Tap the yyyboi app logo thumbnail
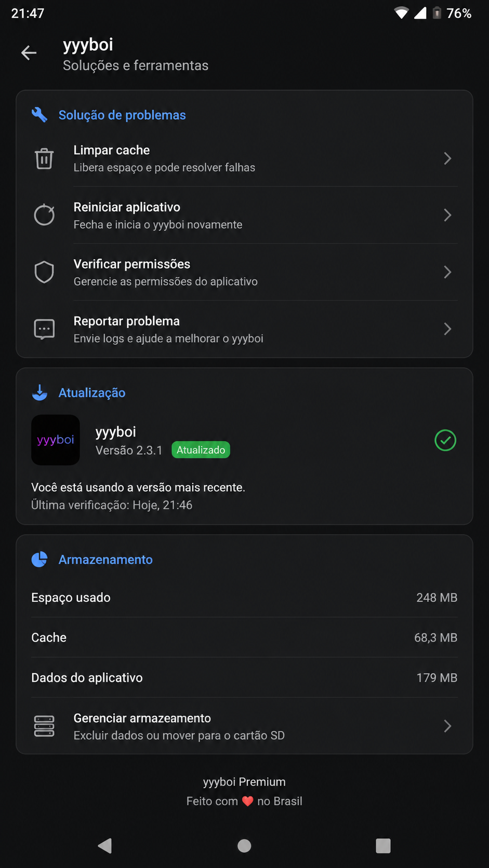Image resolution: width=489 pixels, height=868 pixels. coord(56,440)
